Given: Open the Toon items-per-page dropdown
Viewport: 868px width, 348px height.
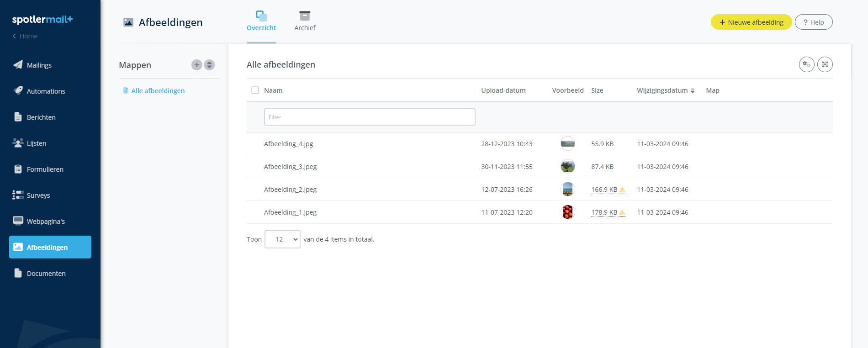Looking at the screenshot, I should [x=282, y=239].
